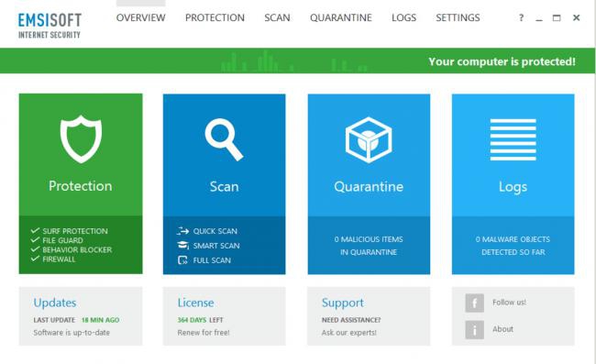Open the License panel heading
596x364 pixels.
point(195,303)
